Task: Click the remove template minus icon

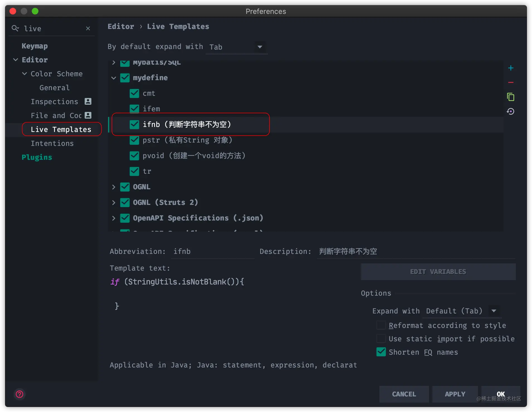Action: click(511, 83)
